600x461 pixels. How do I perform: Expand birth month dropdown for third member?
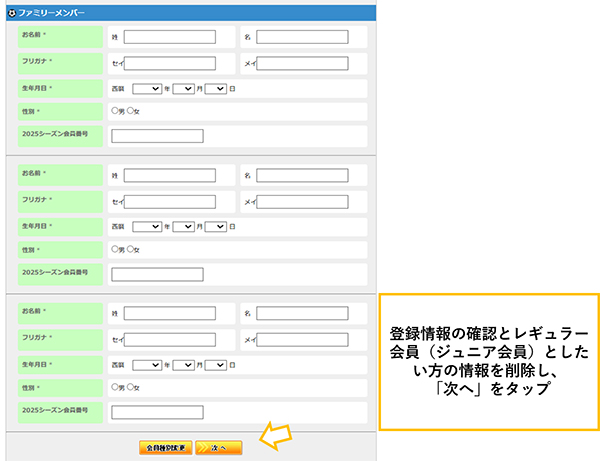[x=183, y=364]
